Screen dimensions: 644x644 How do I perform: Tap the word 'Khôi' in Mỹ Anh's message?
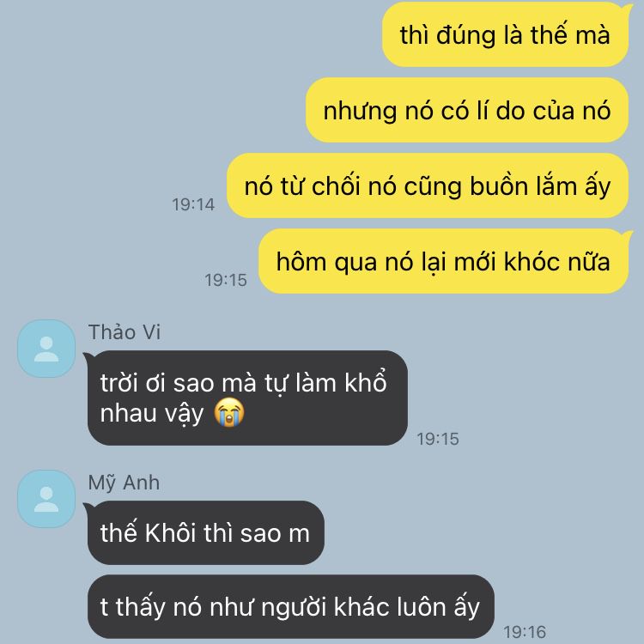click(x=170, y=533)
